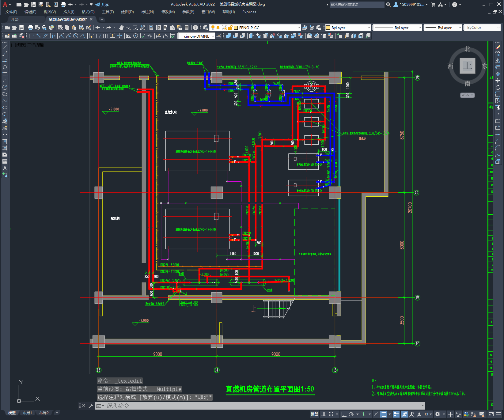Select the Polygon tool in draw toolbar
Screen dimensions: 504x420
(5, 67)
